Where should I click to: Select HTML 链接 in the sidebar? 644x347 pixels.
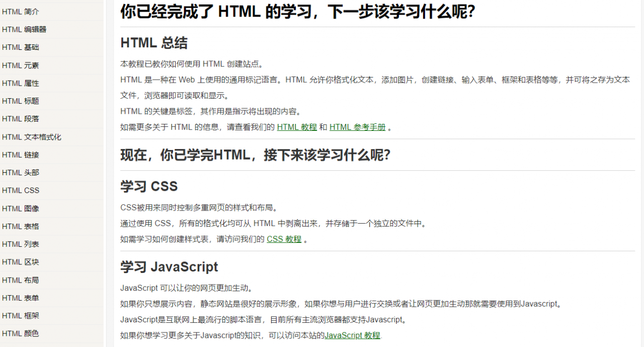pos(20,155)
